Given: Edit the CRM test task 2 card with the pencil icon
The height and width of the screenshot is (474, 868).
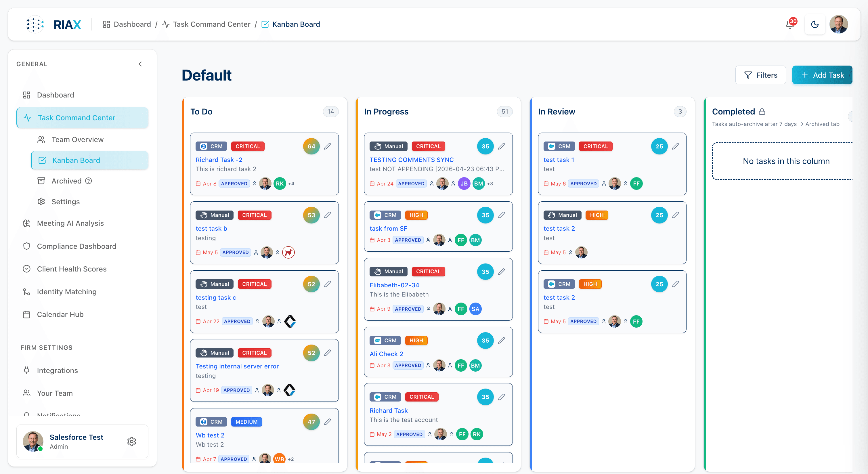Looking at the screenshot, I should pos(675,284).
